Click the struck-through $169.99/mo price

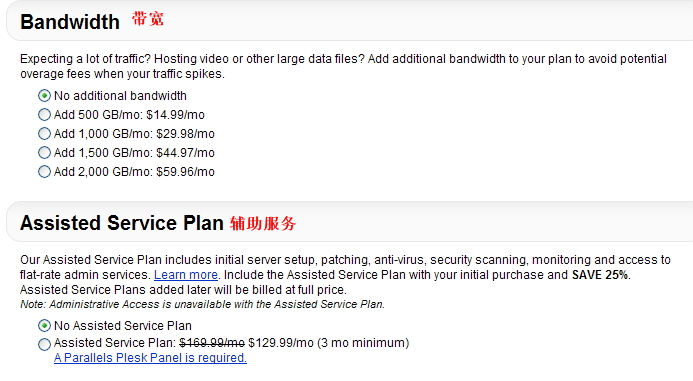click(x=212, y=343)
